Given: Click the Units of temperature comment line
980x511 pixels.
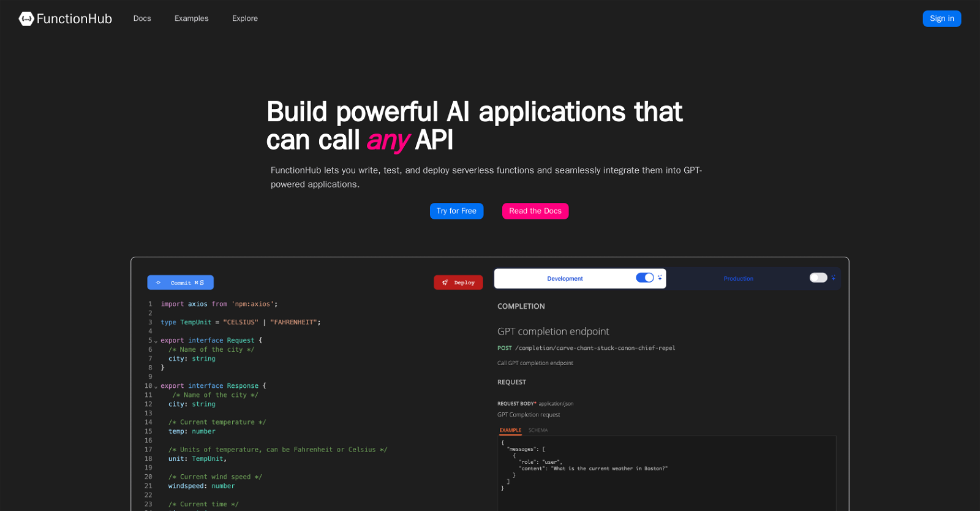Looking at the screenshot, I should click(277, 450).
